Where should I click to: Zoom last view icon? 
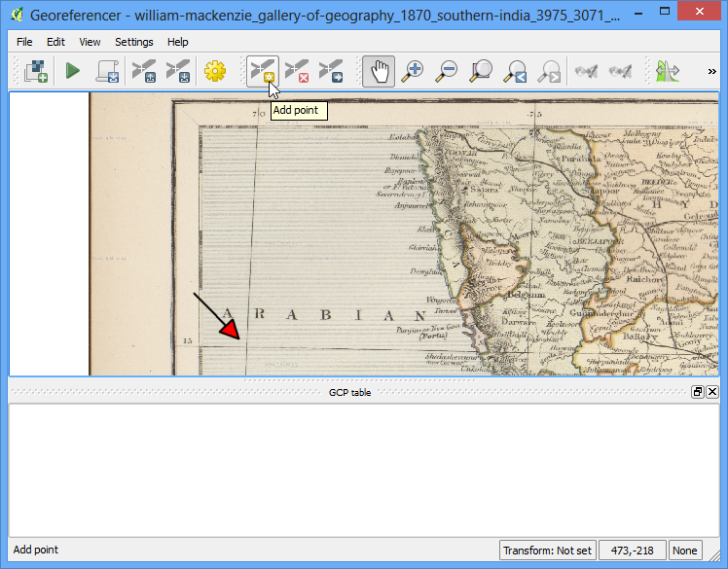point(515,71)
